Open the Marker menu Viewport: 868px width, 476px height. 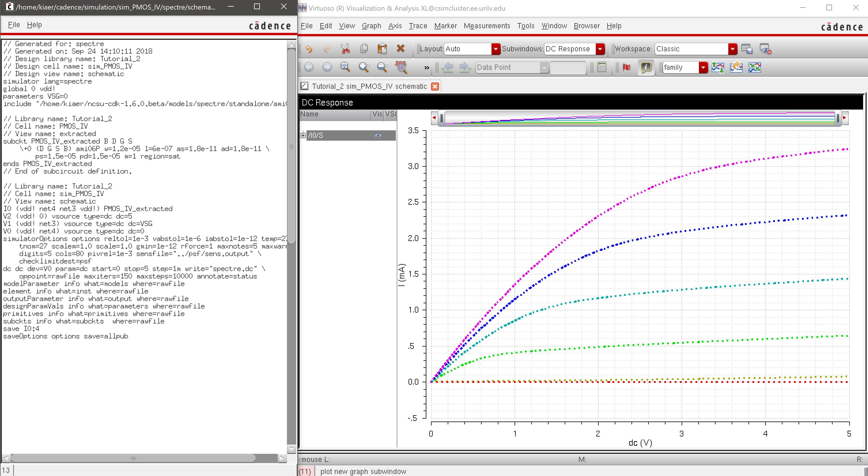pyautogui.click(x=445, y=26)
